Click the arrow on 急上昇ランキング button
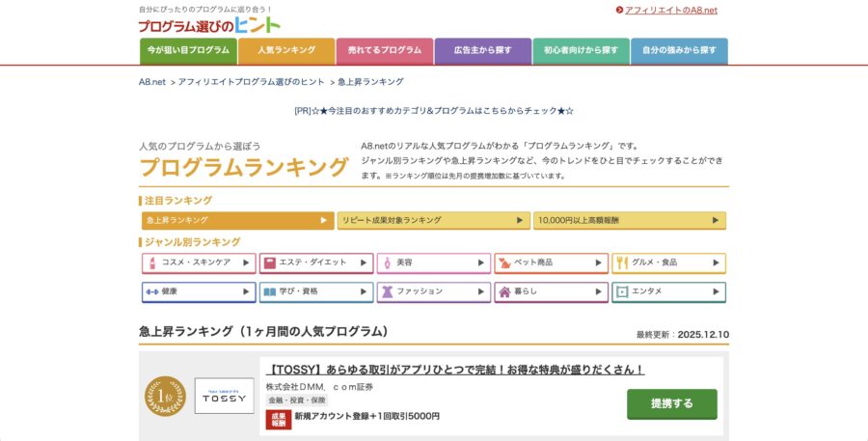This screenshot has height=441, width=868. pyautogui.click(x=324, y=220)
